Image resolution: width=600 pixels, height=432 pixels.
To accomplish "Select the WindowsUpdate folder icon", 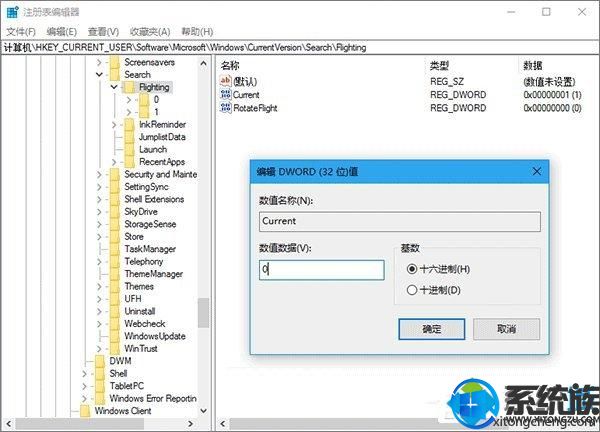I will point(115,336).
